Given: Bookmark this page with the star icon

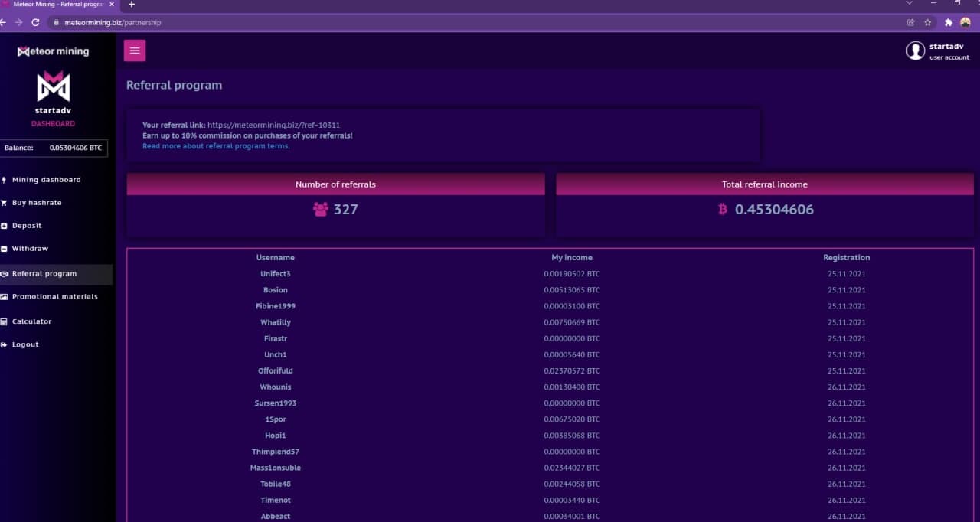Looking at the screenshot, I should 928,22.
